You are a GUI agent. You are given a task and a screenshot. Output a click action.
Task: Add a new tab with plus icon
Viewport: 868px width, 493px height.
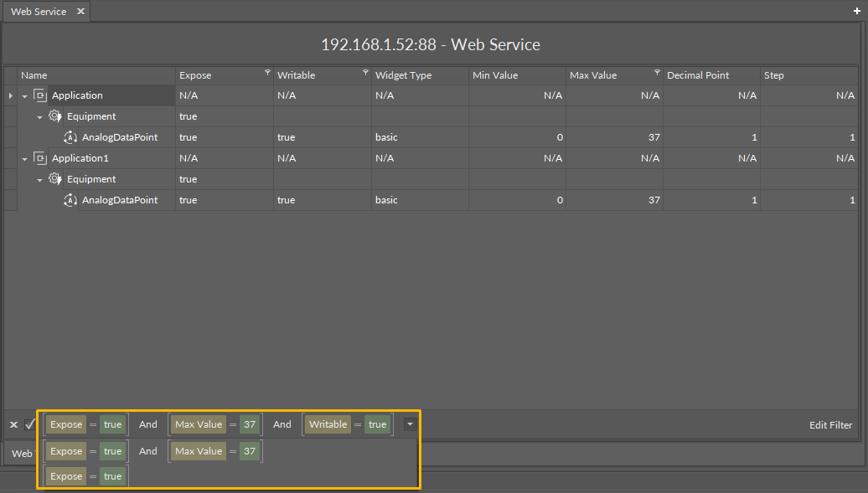(x=856, y=11)
